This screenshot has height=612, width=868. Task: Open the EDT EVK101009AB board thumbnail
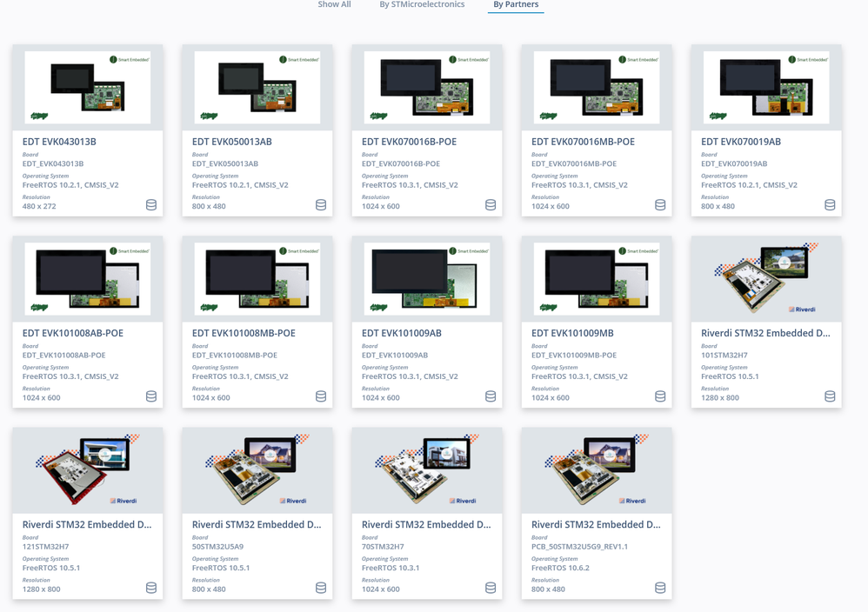pyautogui.click(x=427, y=279)
